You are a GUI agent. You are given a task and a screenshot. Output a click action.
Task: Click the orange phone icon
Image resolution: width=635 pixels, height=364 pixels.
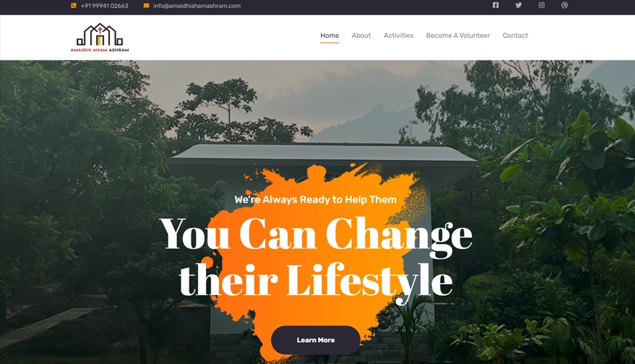[x=74, y=6]
